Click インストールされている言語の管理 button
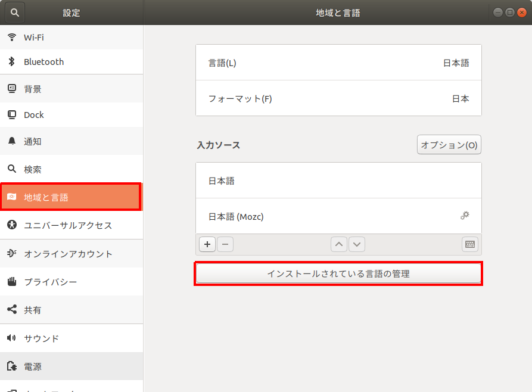 tap(338, 274)
